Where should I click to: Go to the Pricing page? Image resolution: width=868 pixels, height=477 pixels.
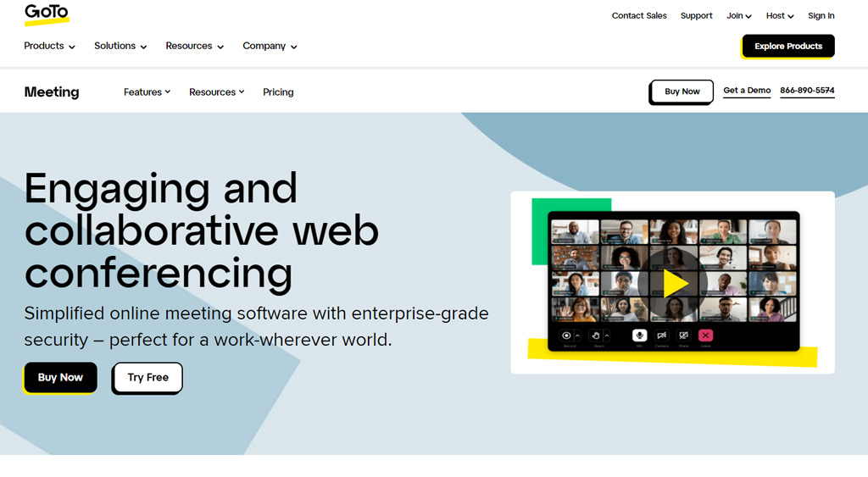tap(278, 92)
